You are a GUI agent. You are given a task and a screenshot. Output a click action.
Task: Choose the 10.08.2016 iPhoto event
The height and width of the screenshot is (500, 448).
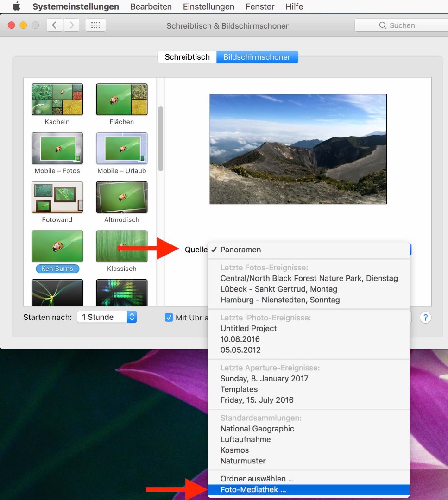click(309, 339)
